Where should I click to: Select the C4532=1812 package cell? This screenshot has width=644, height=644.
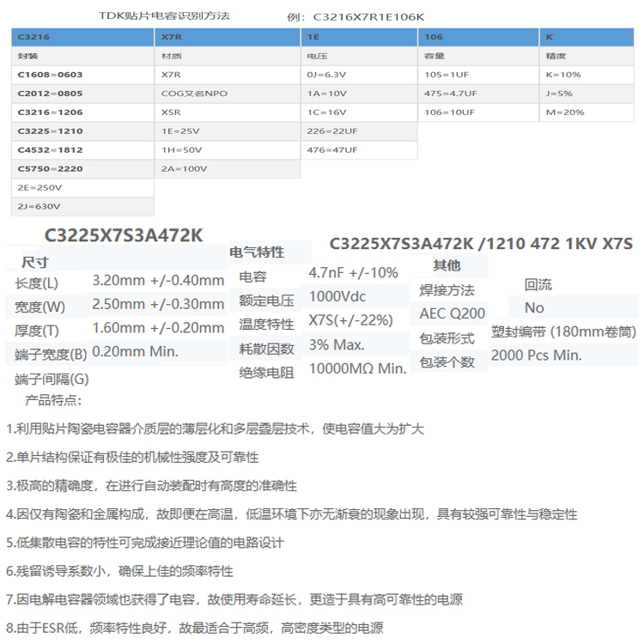(82, 150)
